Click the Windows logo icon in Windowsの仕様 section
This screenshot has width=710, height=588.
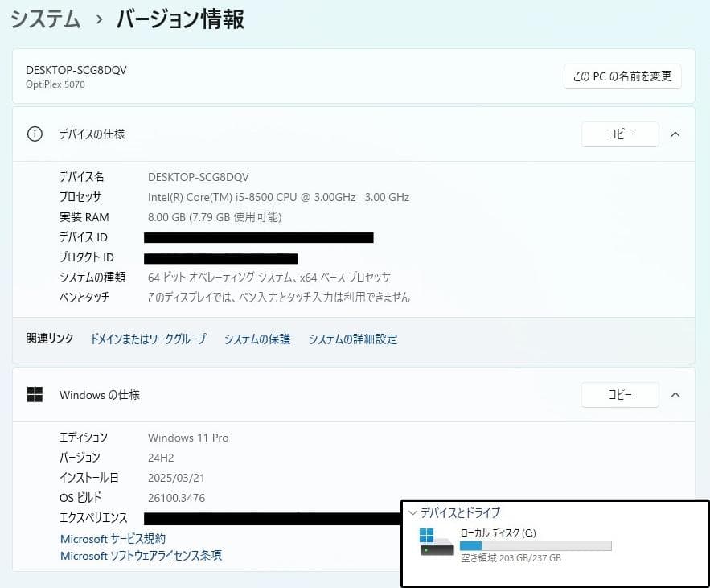click(34, 395)
